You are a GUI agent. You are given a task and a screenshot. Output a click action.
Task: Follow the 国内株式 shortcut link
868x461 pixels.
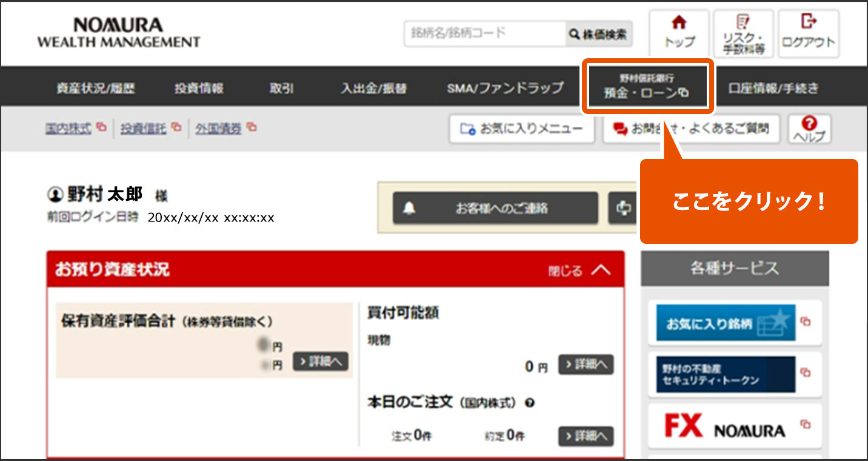pyautogui.click(x=68, y=128)
